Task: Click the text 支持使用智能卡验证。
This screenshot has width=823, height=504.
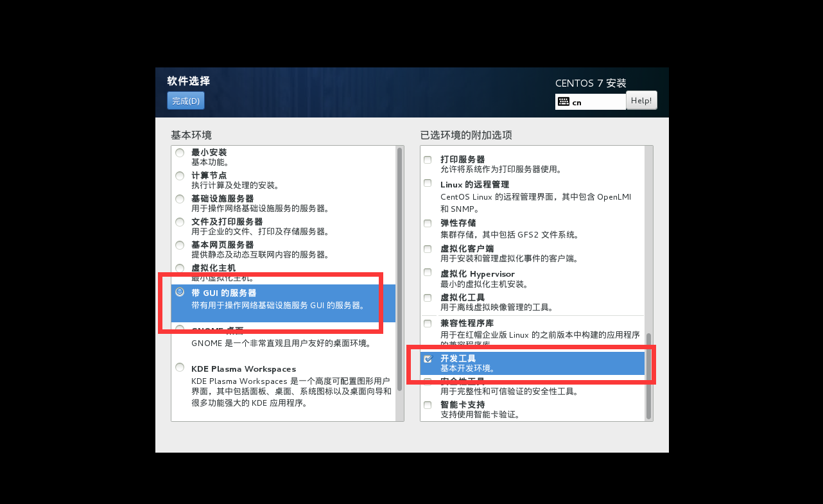Action: point(480,415)
